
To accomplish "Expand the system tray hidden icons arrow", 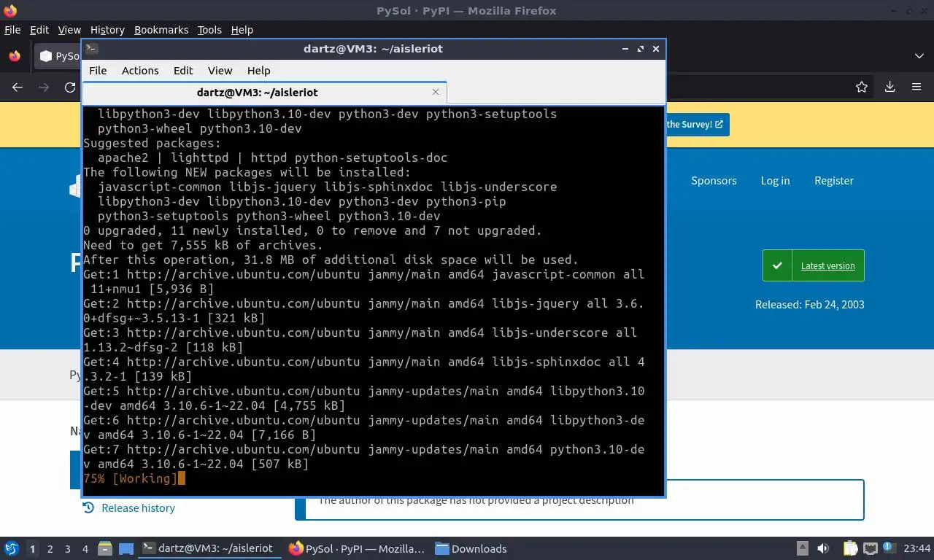I will 803,548.
